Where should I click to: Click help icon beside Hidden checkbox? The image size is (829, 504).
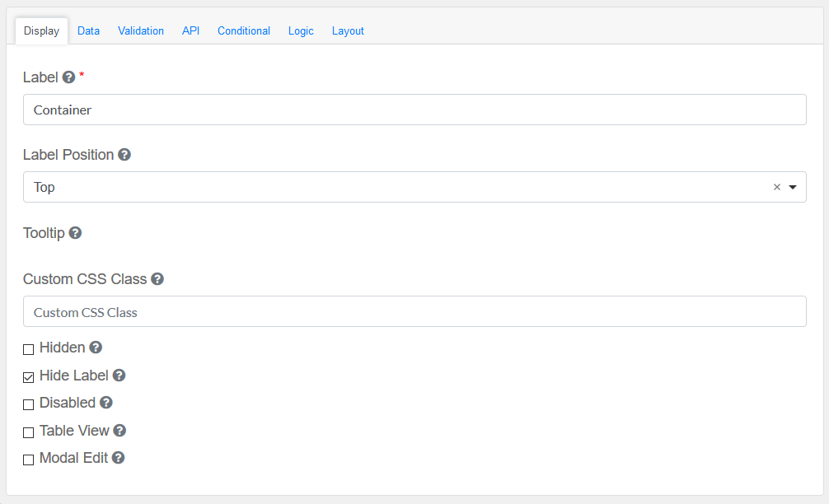click(96, 348)
